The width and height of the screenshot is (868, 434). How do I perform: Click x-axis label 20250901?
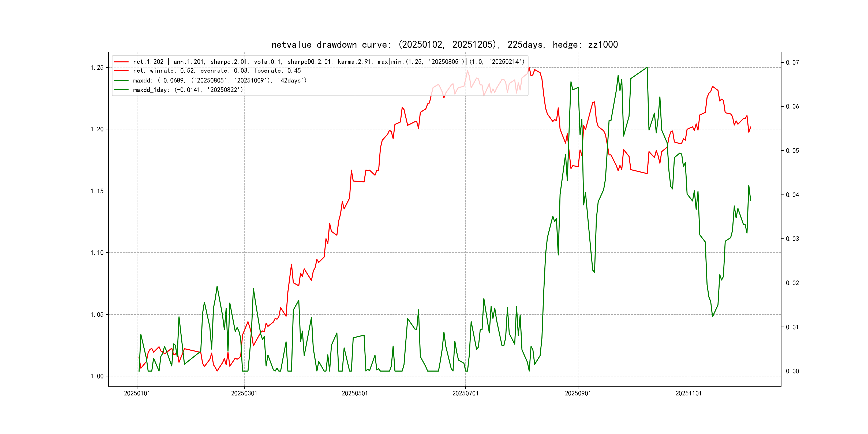coord(578,394)
